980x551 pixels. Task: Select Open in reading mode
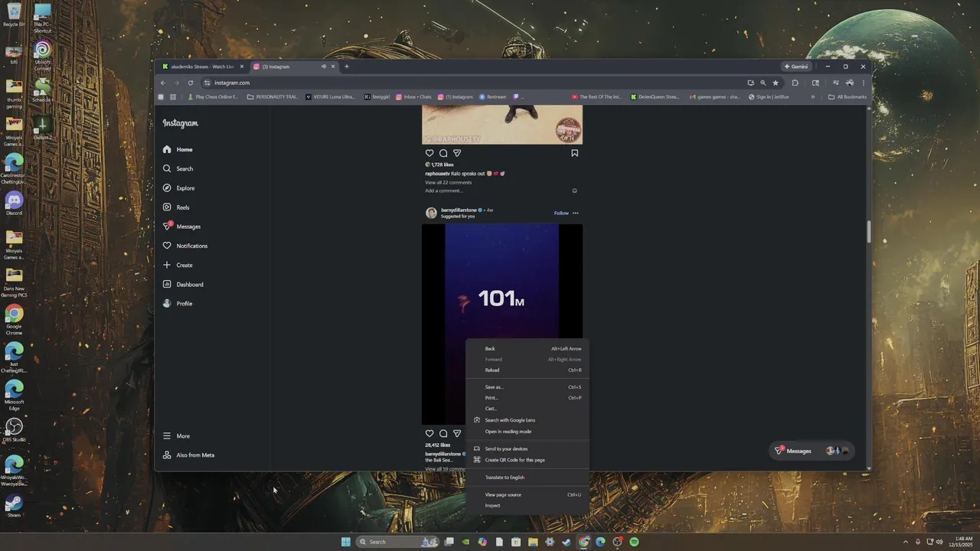[528, 431]
